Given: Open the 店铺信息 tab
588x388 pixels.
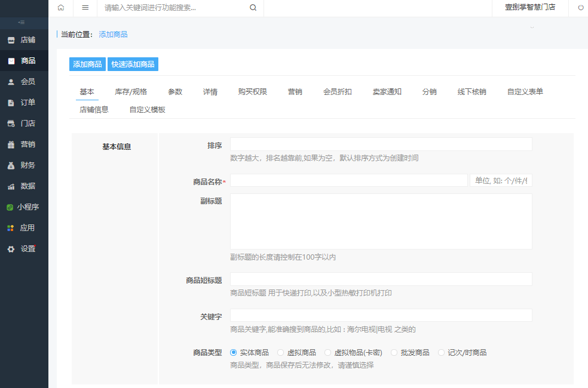Looking at the screenshot, I should pyautogui.click(x=94, y=110).
